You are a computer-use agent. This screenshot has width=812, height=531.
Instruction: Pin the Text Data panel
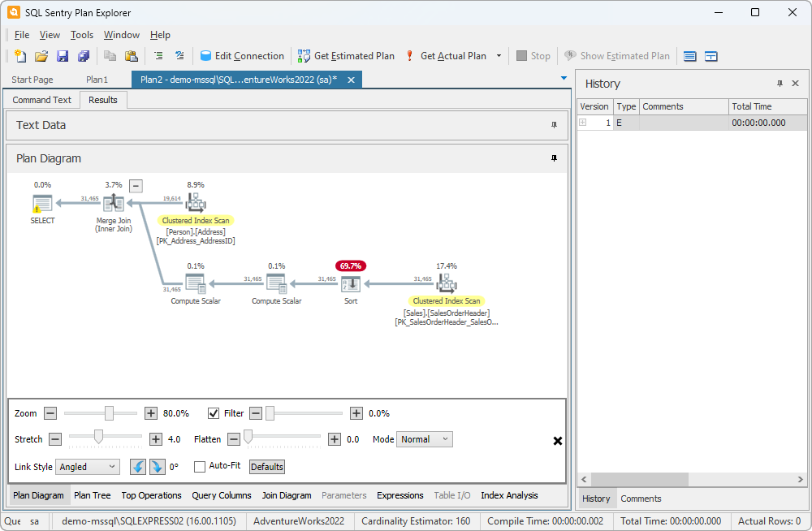pyautogui.click(x=554, y=125)
